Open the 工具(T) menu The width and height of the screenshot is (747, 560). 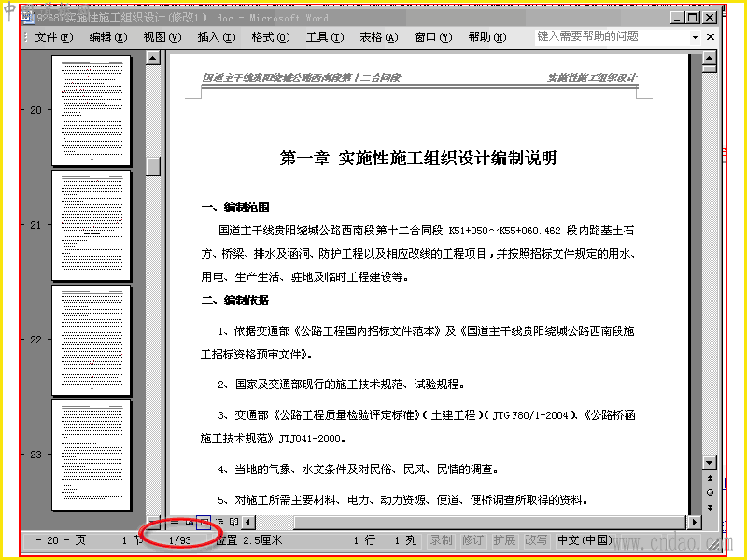(x=325, y=37)
